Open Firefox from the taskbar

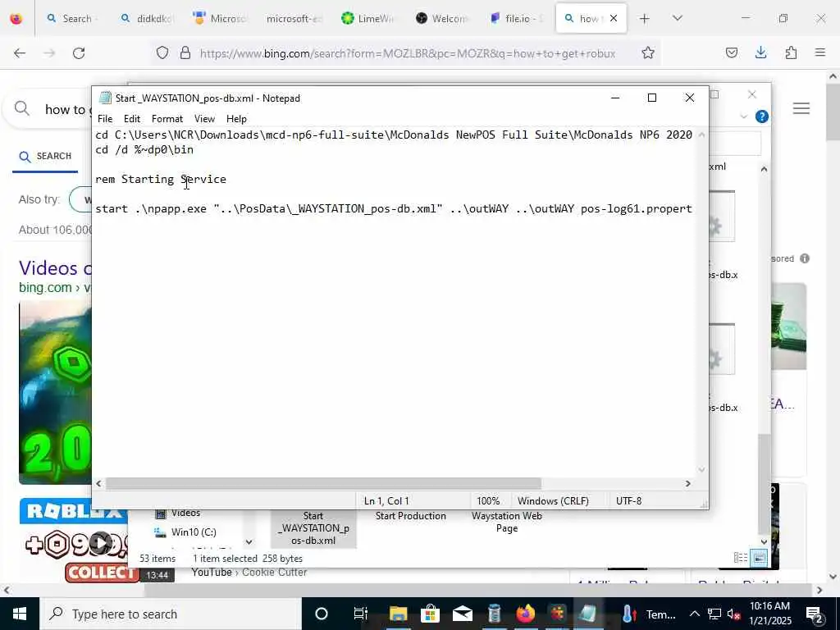[526, 614]
